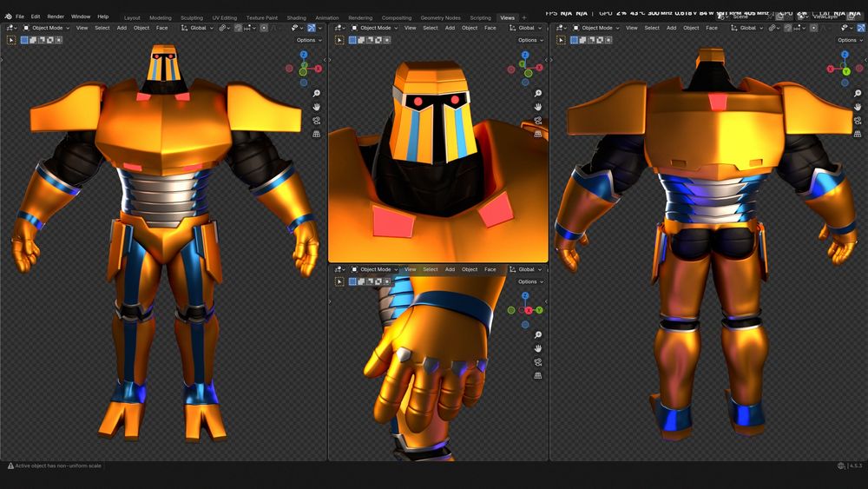Viewport: 868px width, 489px height.
Task: Select tweak tool in right back-view viewport
Action: tap(561, 40)
